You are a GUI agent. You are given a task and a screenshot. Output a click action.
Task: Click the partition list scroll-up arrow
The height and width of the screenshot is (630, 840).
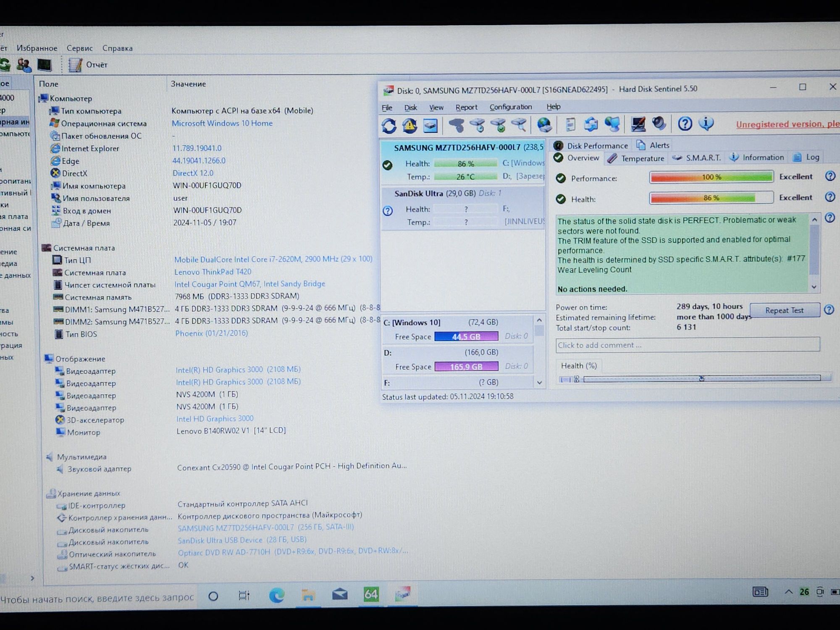coord(539,320)
